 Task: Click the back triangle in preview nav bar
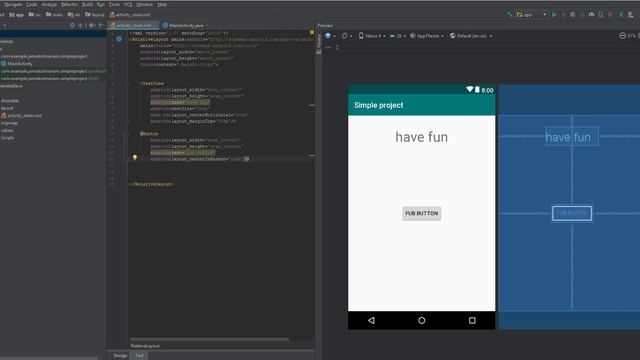371,320
